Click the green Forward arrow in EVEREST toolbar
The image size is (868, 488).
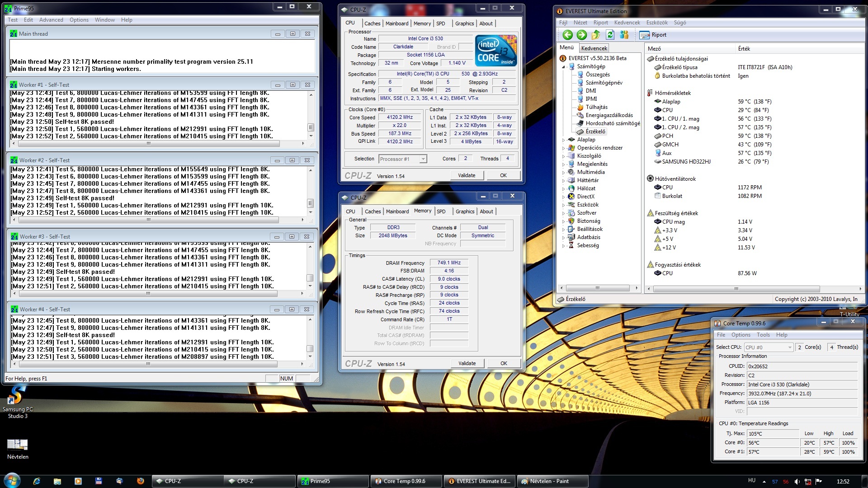(582, 35)
